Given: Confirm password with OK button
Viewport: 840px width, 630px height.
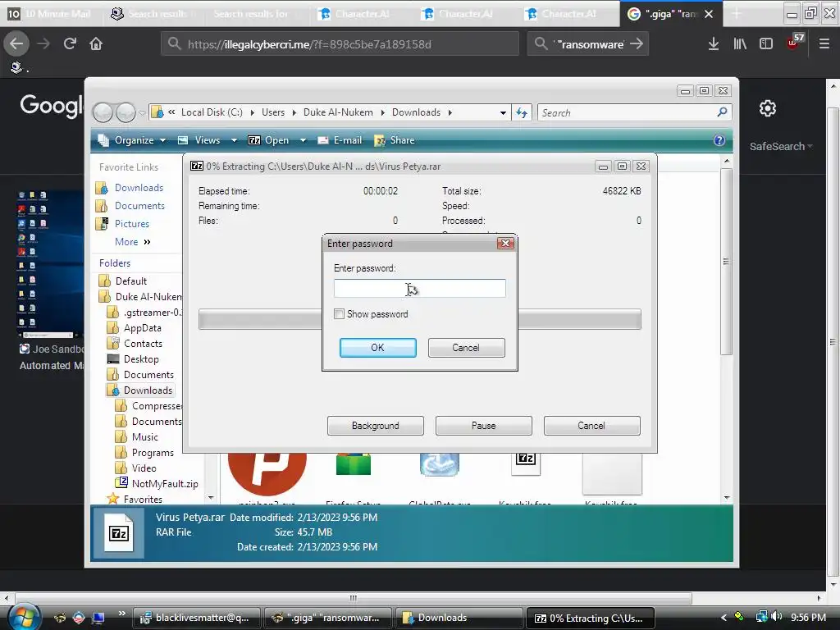Looking at the screenshot, I should 377,348.
